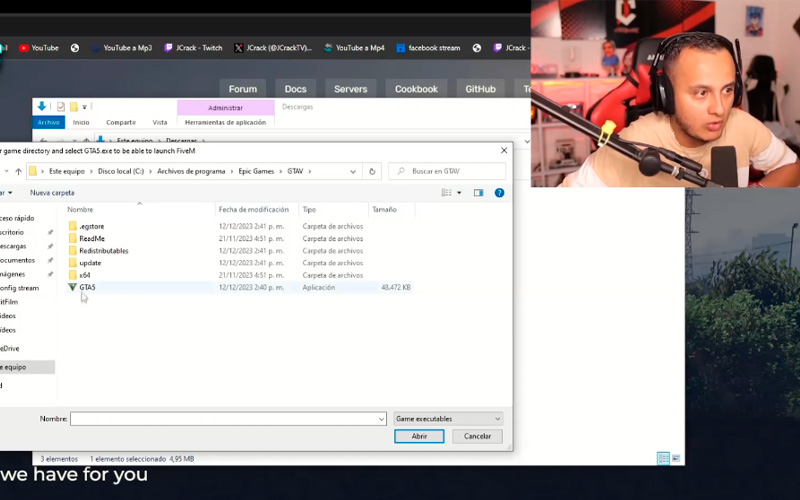Sort files by the Fecha de modificación column
The height and width of the screenshot is (500, 800).
pos(256,210)
